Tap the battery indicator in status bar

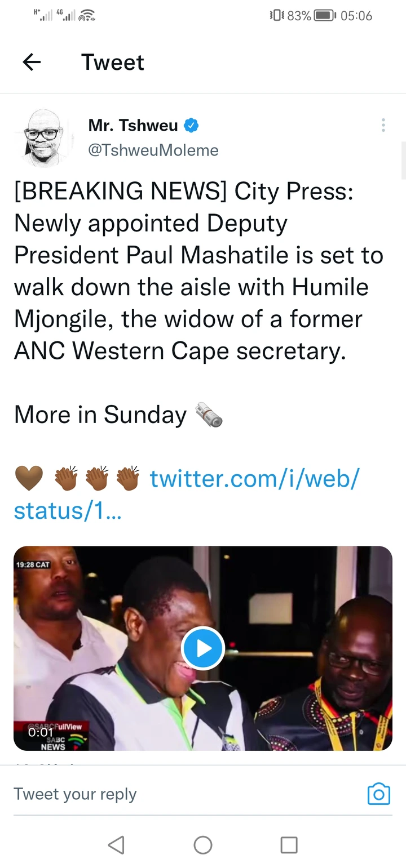click(324, 16)
